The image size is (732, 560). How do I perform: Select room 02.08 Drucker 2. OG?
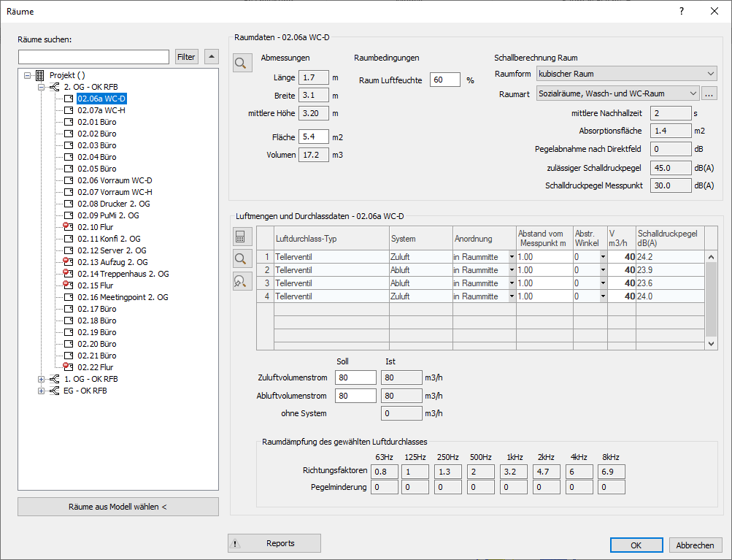tap(113, 204)
